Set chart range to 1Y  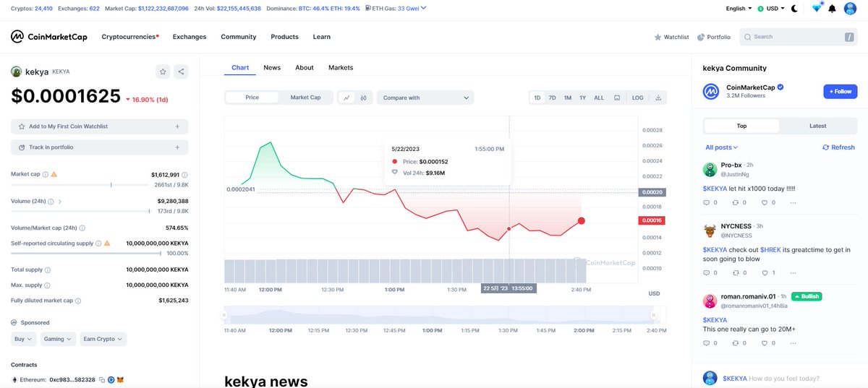coord(582,98)
